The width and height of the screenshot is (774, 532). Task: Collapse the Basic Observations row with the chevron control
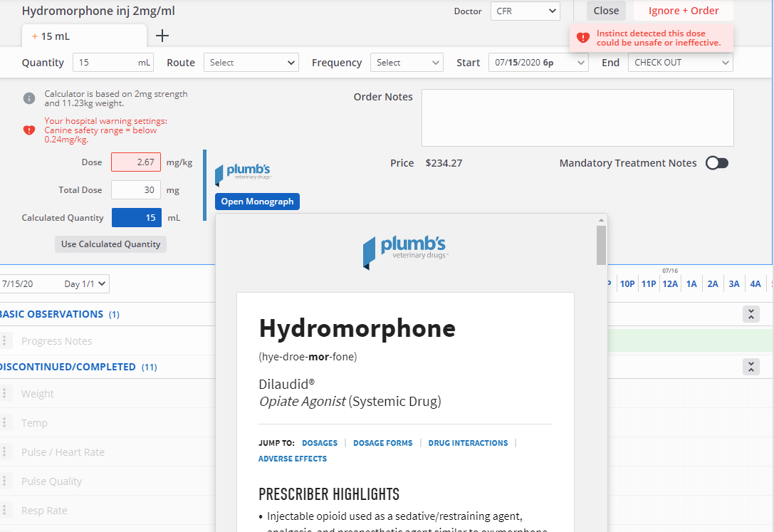click(751, 313)
